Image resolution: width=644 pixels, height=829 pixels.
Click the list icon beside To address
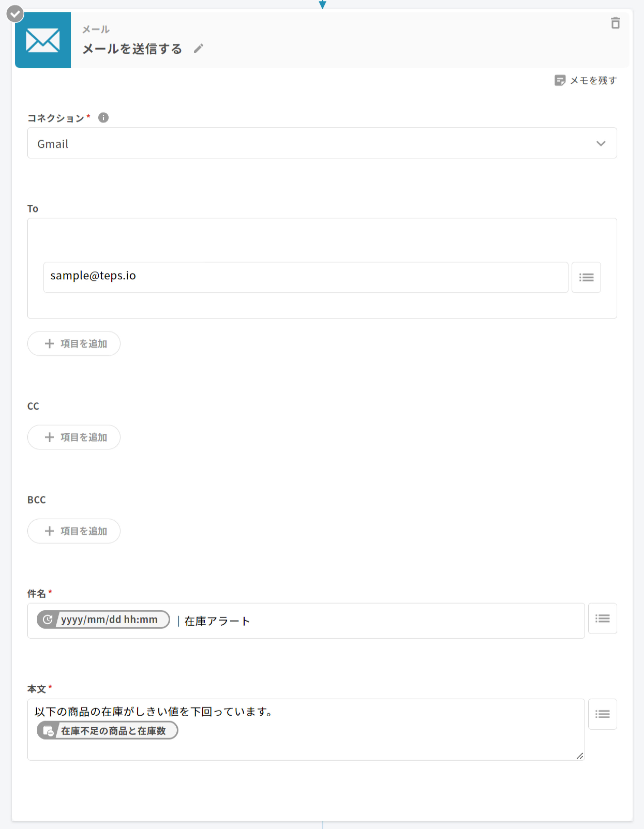[x=586, y=277]
